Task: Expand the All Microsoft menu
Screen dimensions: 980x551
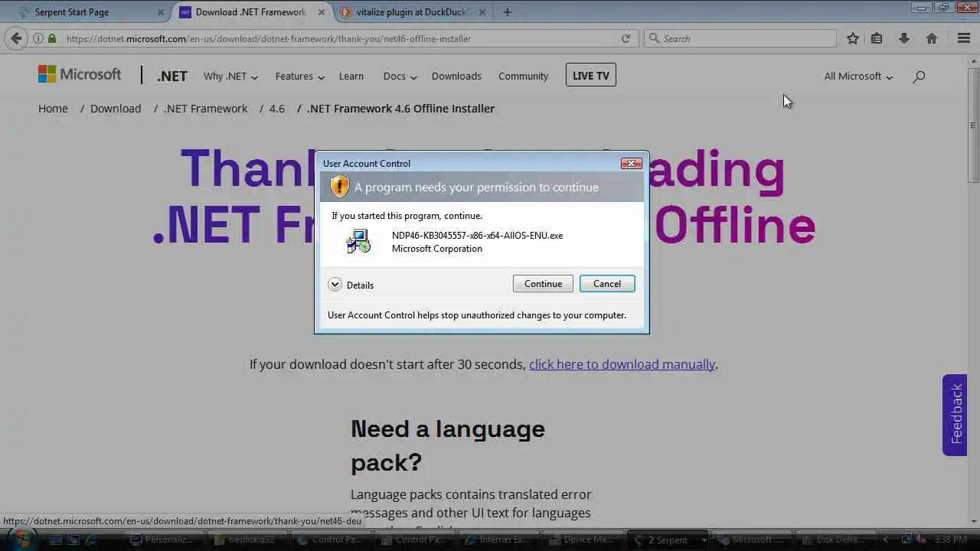Action: [x=858, y=76]
